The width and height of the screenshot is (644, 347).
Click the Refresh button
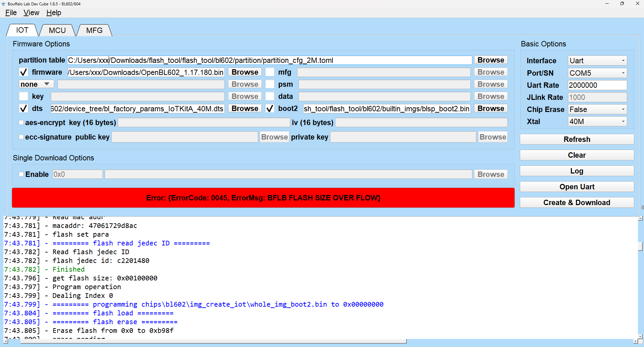tap(577, 139)
